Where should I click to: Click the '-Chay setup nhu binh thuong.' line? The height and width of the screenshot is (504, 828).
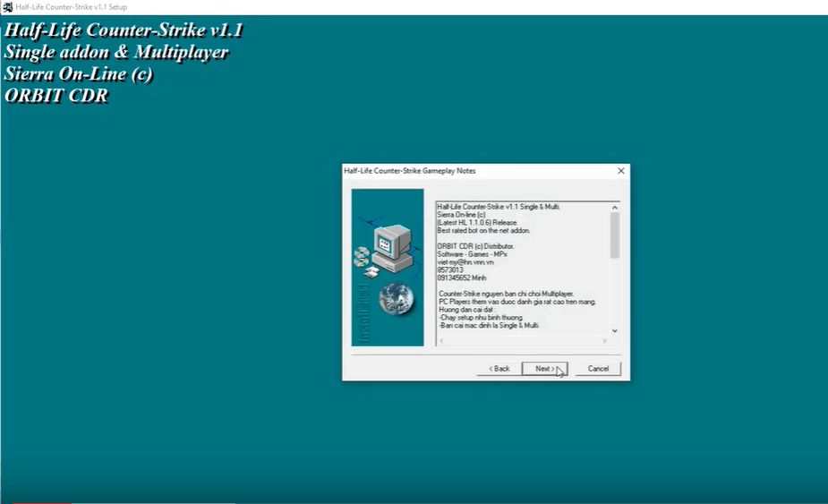[x=481, y=318]
